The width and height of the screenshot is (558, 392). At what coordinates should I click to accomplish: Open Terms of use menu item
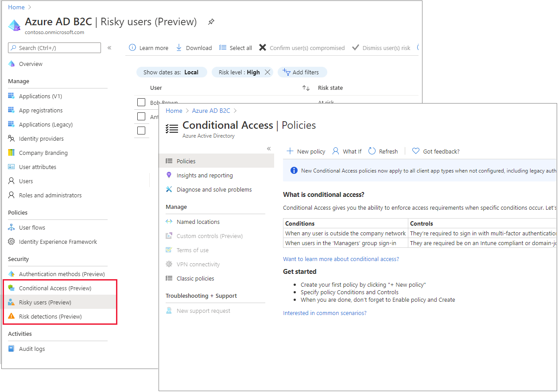(x=193, y=250)
